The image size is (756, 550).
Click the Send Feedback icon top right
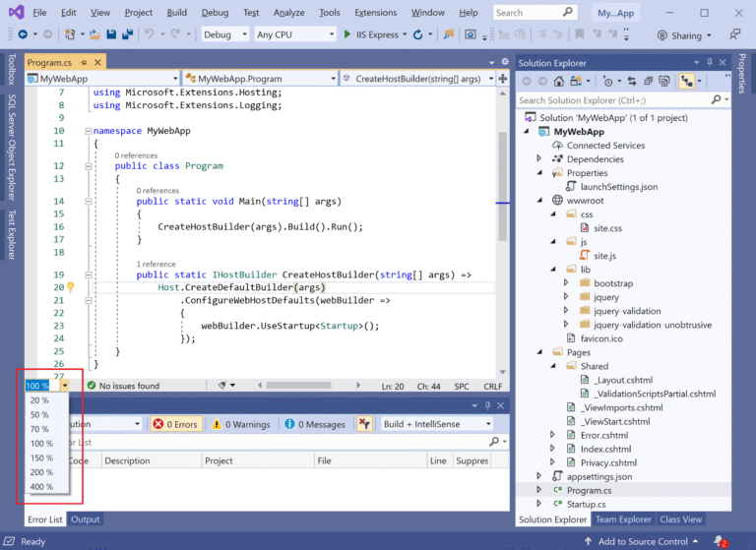[734, 34]
